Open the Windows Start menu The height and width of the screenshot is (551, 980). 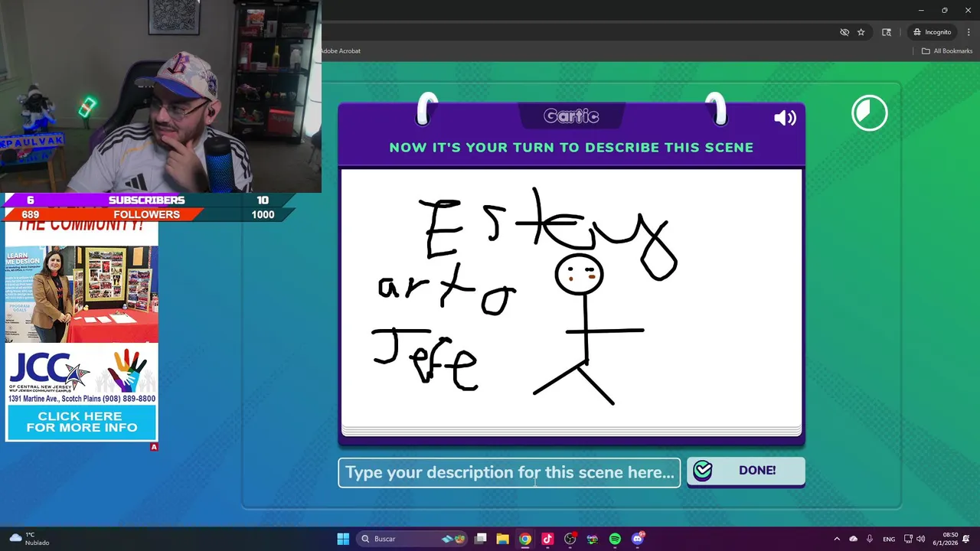click(343, 539)
